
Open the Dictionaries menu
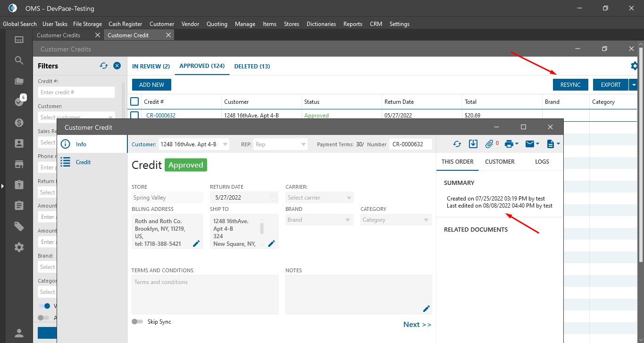[321, 24]
